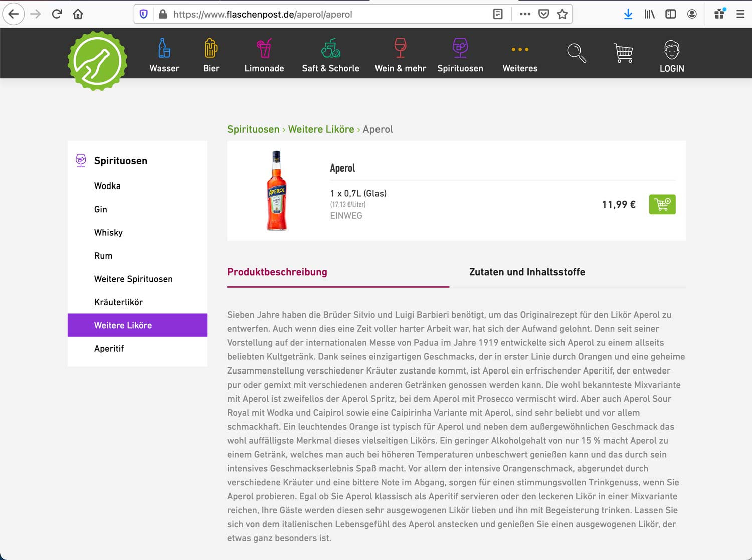The image size is (752, 560).
Task: Click the LOGIN face icon
Action: [672, 56]
